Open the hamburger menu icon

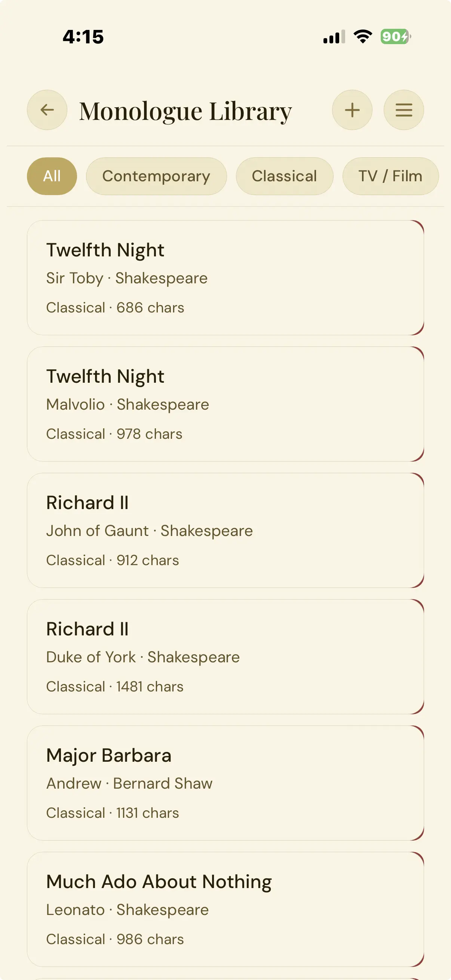click(x=404, y=110)
